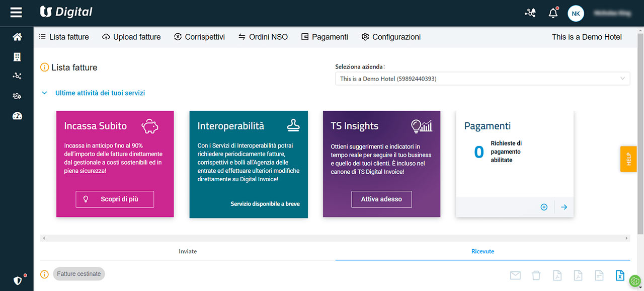The height and width of the screenshot is (291, 644).
Task: Click the info icon beside Fatture cestinate
Action: 44,274
